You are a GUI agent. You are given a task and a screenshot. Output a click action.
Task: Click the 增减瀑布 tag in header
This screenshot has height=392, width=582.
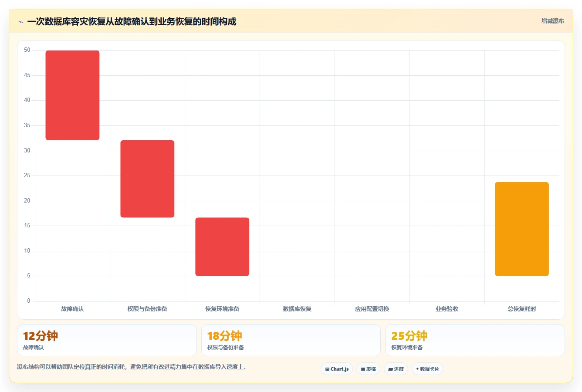click(x=552, y=21)
